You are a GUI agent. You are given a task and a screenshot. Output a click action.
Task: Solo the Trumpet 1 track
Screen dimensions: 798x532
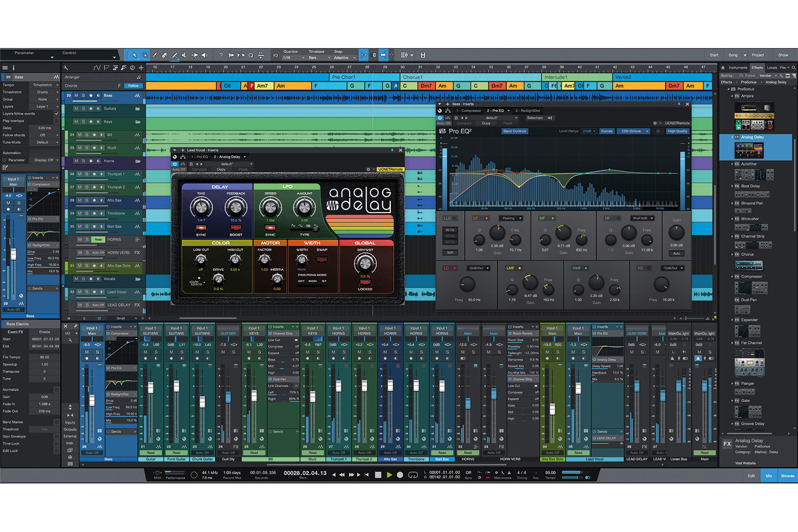[x=87, y=174]
